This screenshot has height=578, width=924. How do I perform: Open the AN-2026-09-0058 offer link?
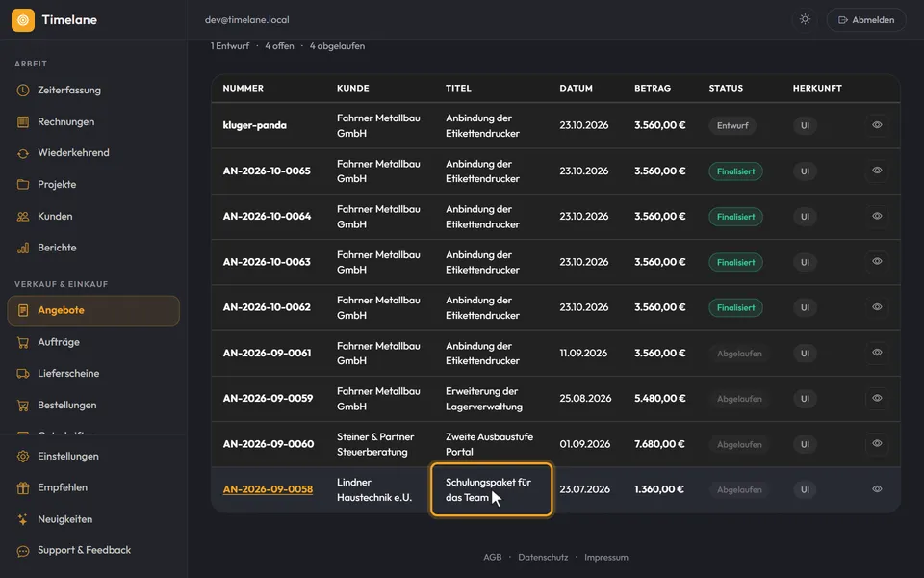coord(268,489)
